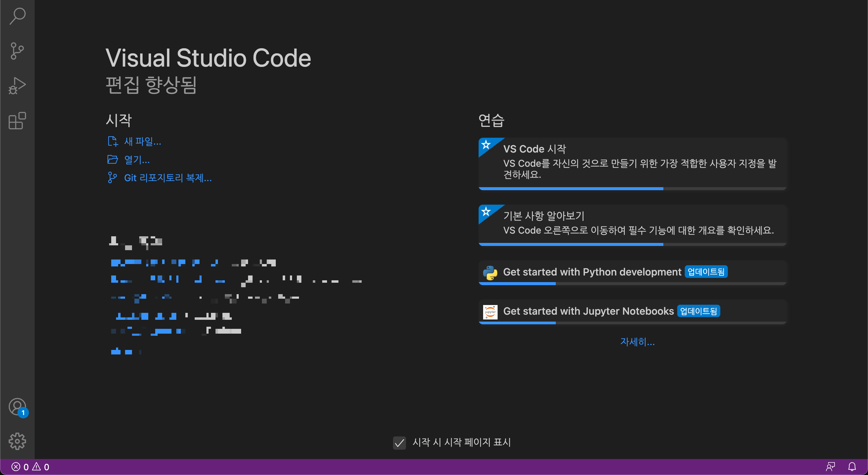Click the Jupyter logo icon
Viewport: 868px width, 475px height.
(x=490, y=312)
